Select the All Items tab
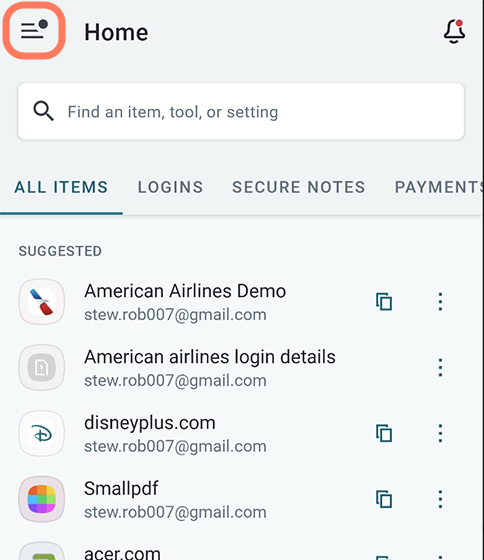Screen dimensions: 484x560 [x=61, y=187]
